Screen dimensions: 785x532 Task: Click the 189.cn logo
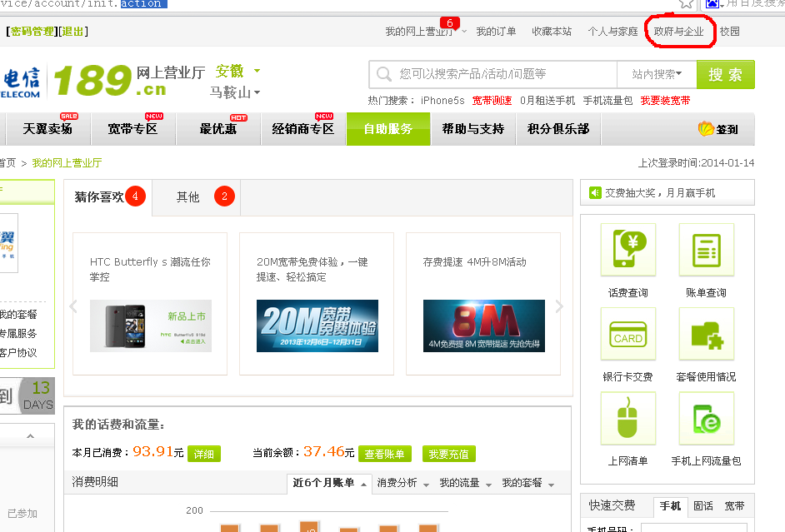click(x=110, y=80)
